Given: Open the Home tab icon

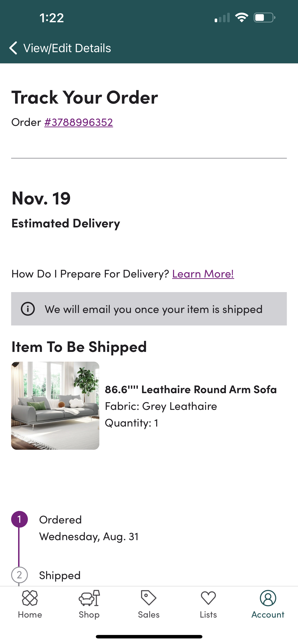Looking at the screenshot, I should pyautogui.click(x=30, y=598).
